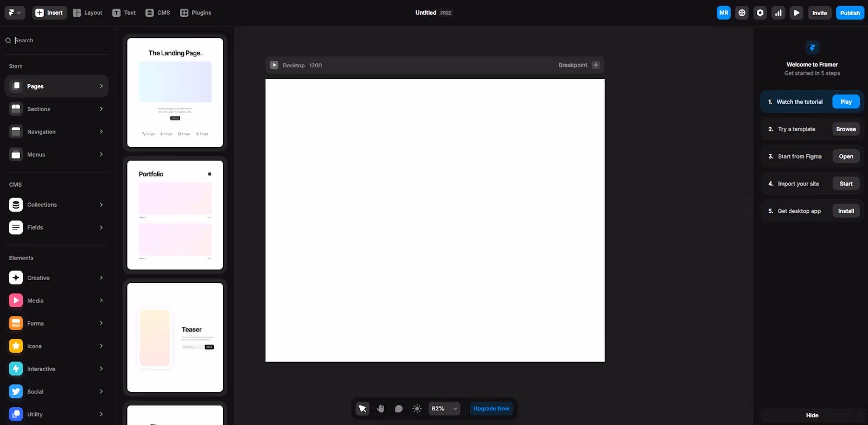This screenshot has height=425, width=868.
Task: Select the hand pan tool
Action: (381, 408)
